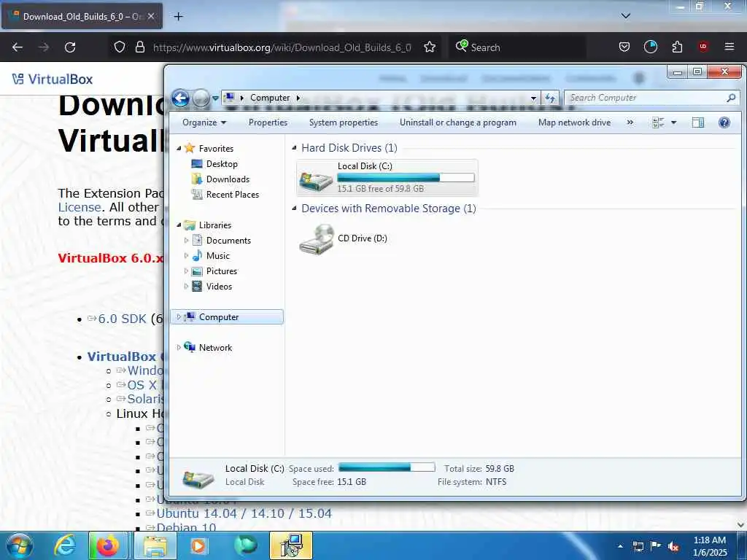
Task: Open the view options dropdown arrow
Action: [673, 122]
